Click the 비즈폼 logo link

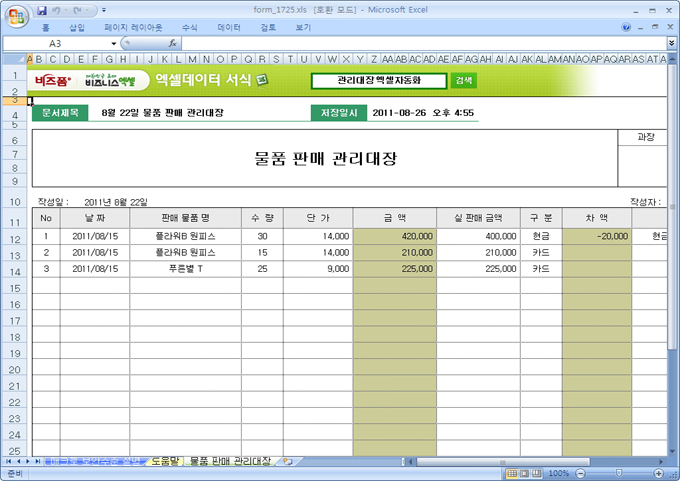click(47, 80)
